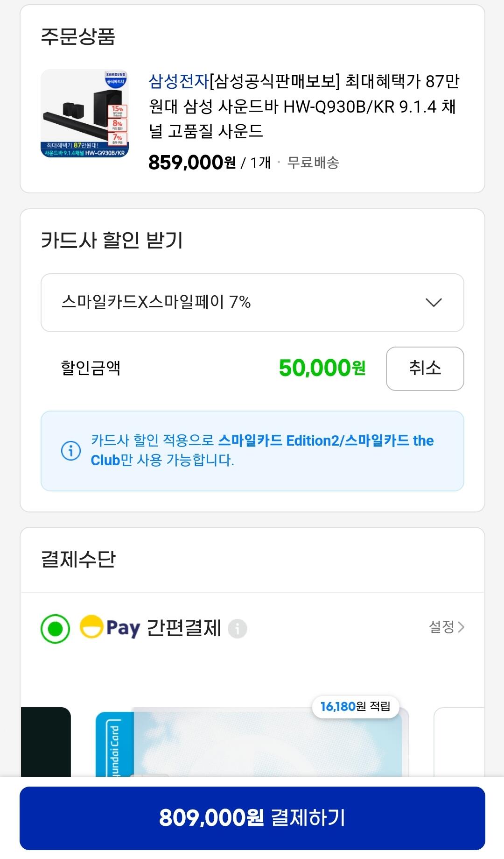Select the black card on the left edge
The height and width of the screenshot is (859, 504).
(x=46, y=743)
